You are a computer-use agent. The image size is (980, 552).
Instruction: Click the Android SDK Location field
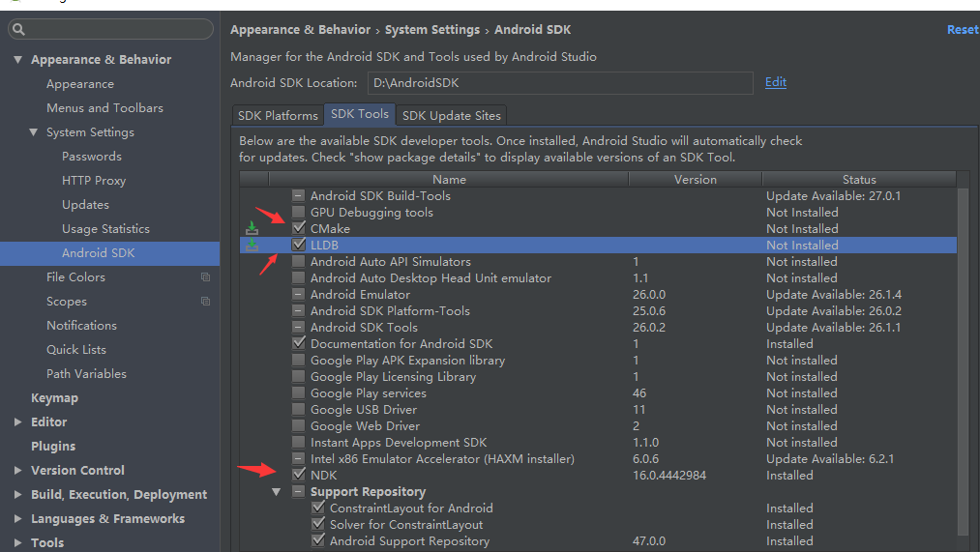(x=560, y=82)
